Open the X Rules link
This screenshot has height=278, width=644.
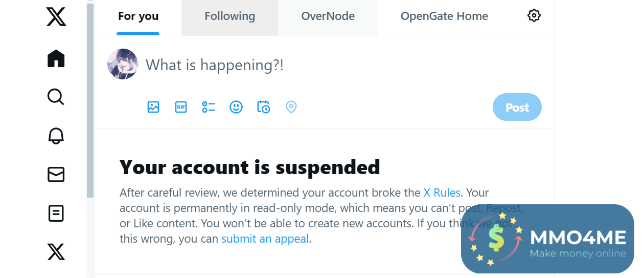pos(442,193)
